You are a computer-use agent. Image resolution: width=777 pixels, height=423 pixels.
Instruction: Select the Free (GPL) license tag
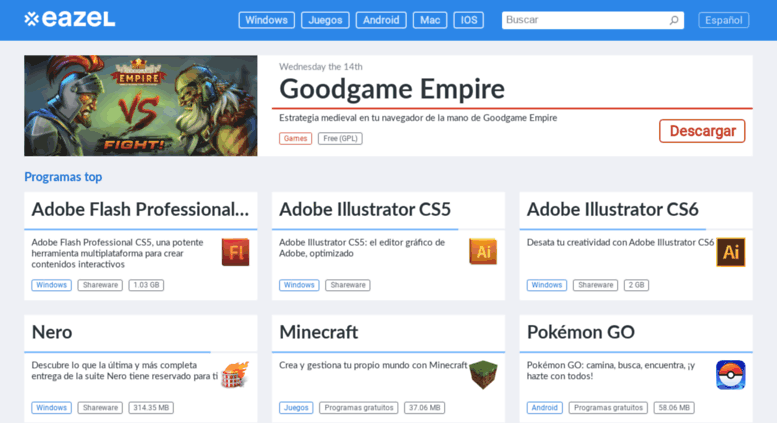tap(340, 139)
